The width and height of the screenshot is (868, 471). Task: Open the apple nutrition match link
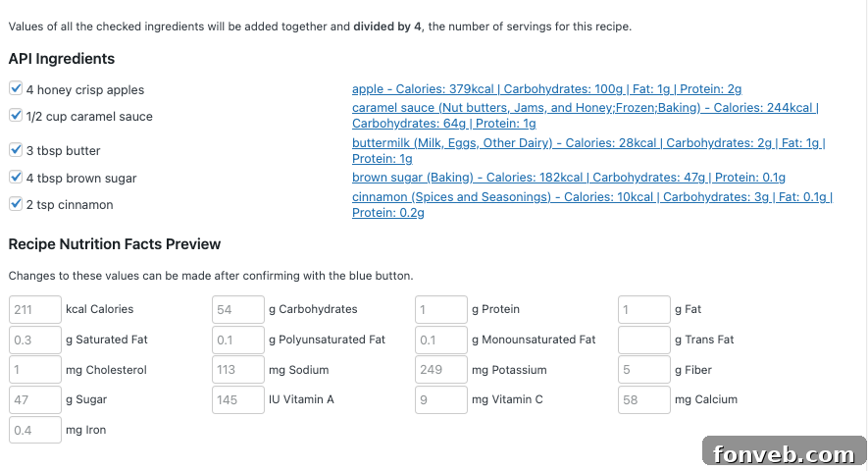coord(546,89)
